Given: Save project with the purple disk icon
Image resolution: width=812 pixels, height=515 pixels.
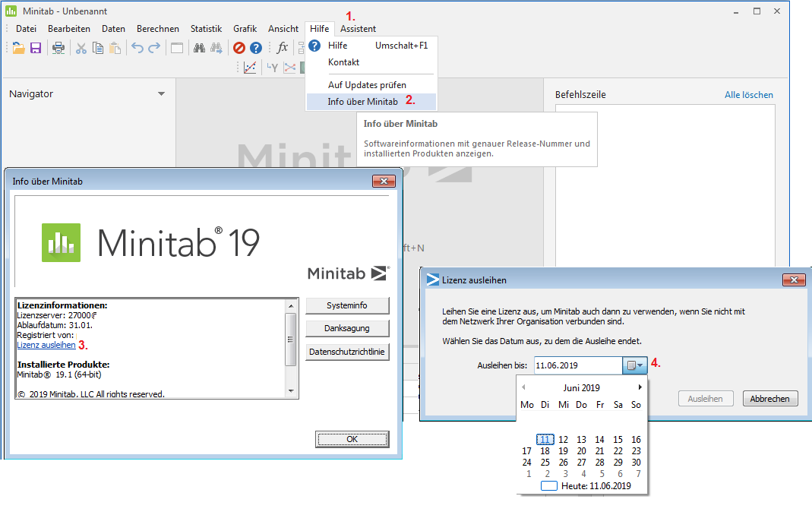Looking at the screenshot, I should (36, 48).
